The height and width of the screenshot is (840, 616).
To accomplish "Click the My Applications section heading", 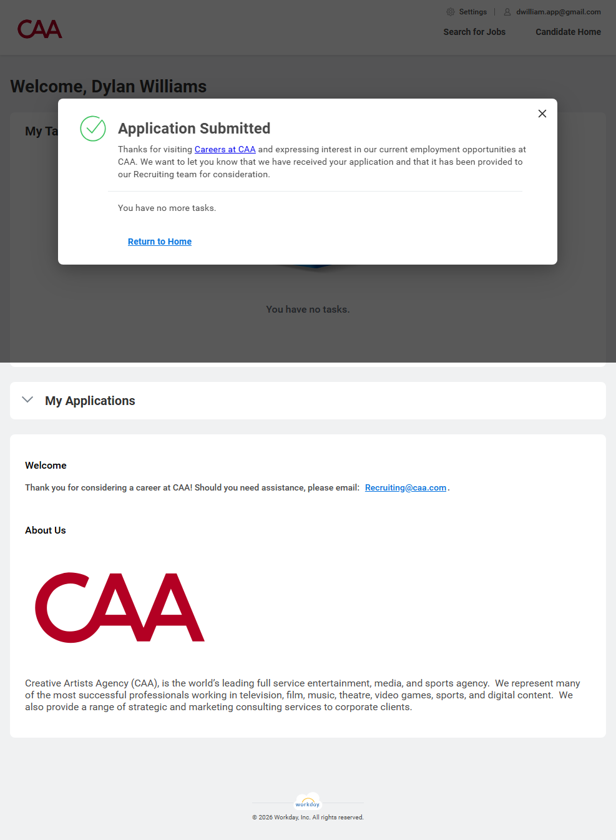I will [x=90, y=401].
